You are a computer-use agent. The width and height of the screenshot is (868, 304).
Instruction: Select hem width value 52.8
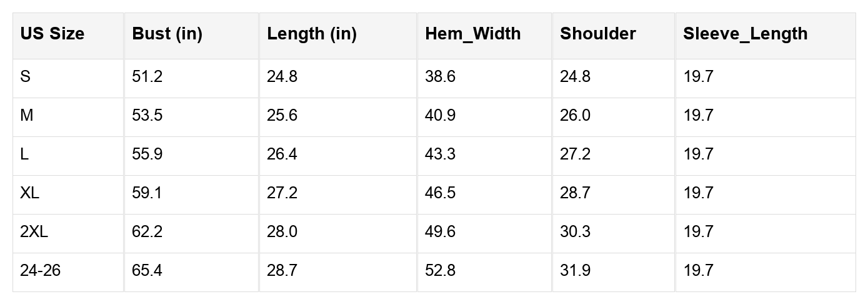(x=440, y=271)
